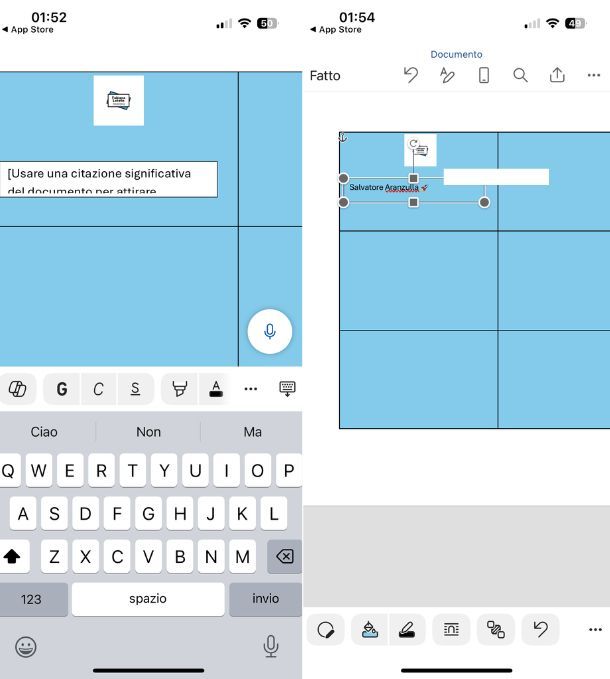Switch to mobile view layout icon
The image size is (610, 679).
pos(484,75)
